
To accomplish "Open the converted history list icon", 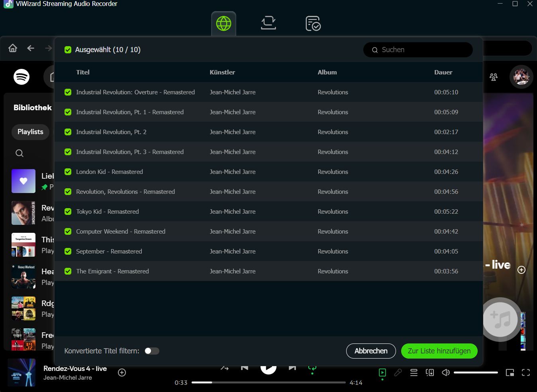I will point(313,23).
